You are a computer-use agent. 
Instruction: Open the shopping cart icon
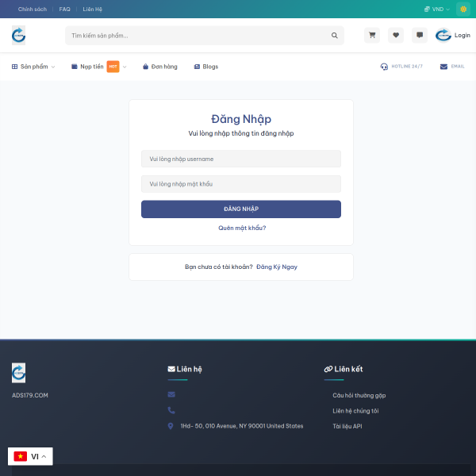point(372,35)
